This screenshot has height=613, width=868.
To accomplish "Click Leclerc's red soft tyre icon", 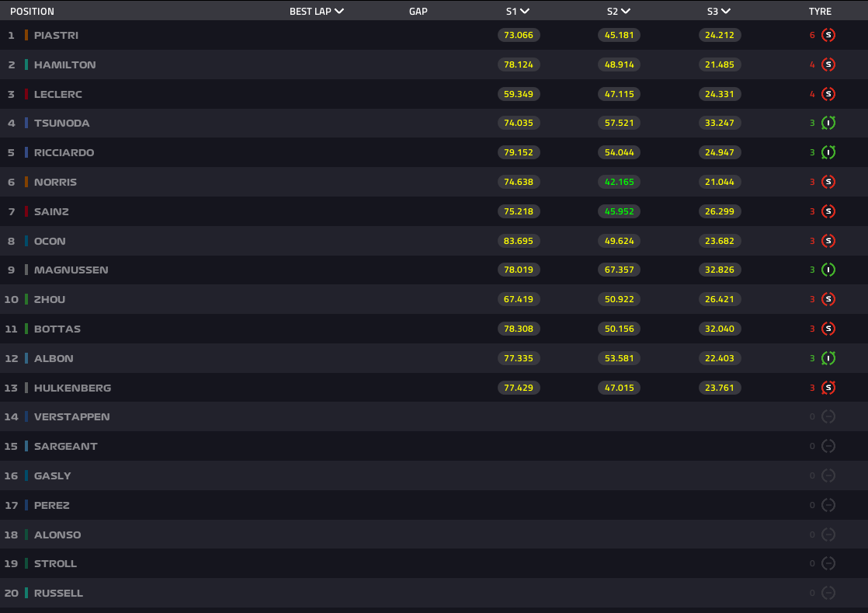I will point(828,94).
